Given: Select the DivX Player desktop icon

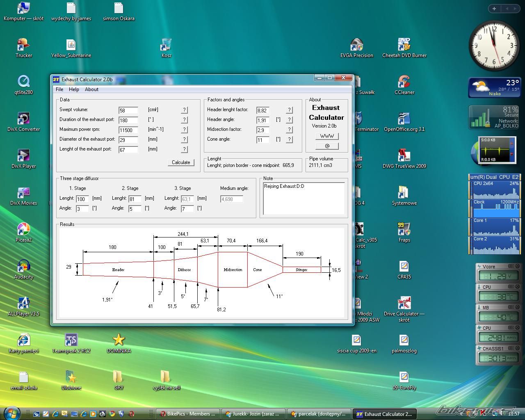Looking at the screenshot, I should pos(24,158).
